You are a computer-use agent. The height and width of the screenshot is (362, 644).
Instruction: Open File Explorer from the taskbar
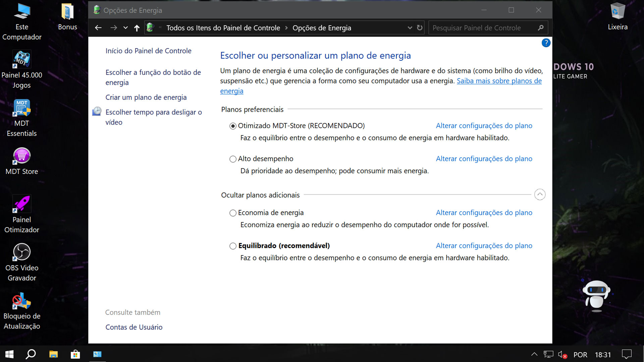click(53, 354)
